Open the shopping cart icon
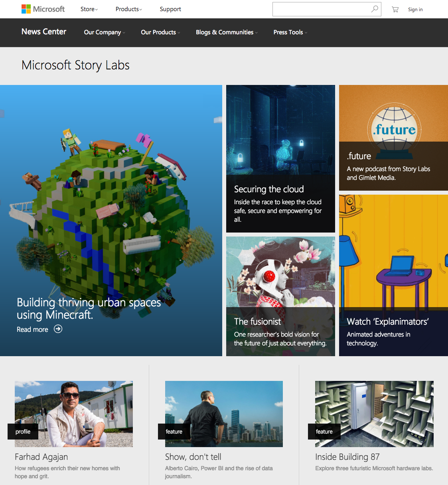The image size is (448, 485). point(395,9)
